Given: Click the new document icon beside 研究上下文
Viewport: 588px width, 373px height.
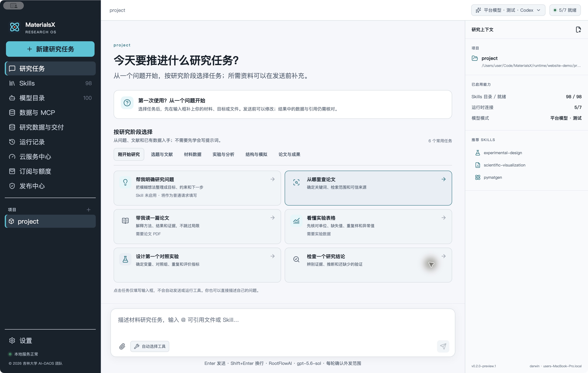Looking at the screenshot, I should point(578,30).
